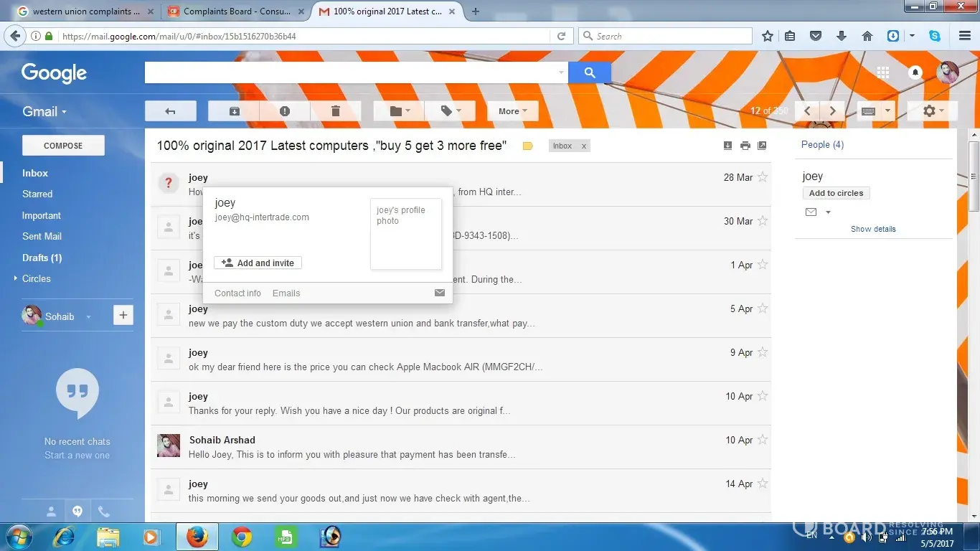Show older conversation with right chevron
The image size is (980, 551).
click(x=832, y=111)
